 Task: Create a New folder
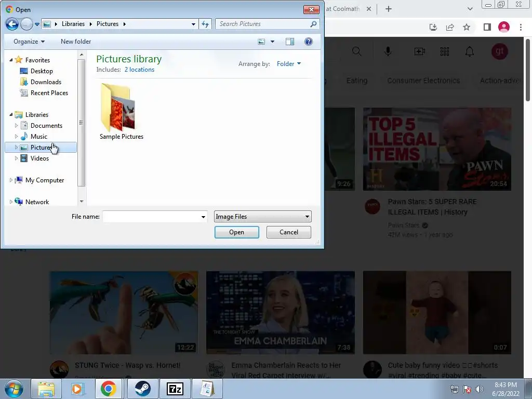76,42
